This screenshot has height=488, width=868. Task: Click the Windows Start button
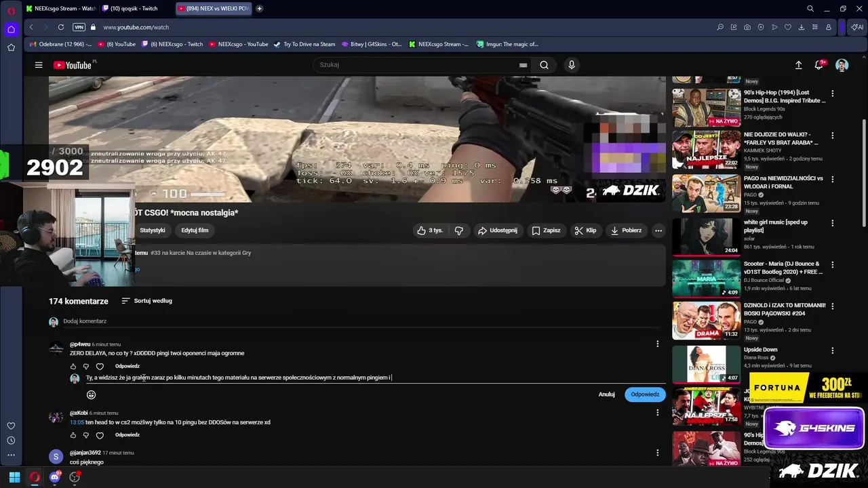14,477
